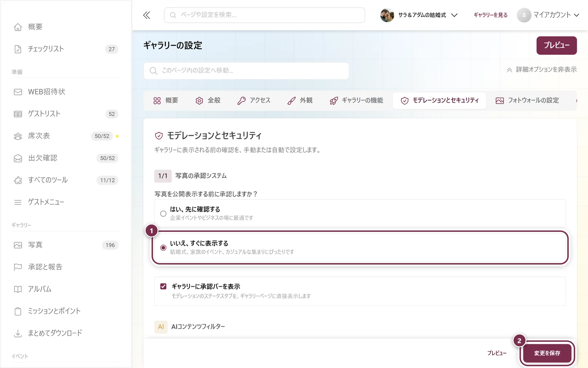Screen dimensions: 588x368
Task: Click the magnifier icon in top search bar
Action: [173, 15]
